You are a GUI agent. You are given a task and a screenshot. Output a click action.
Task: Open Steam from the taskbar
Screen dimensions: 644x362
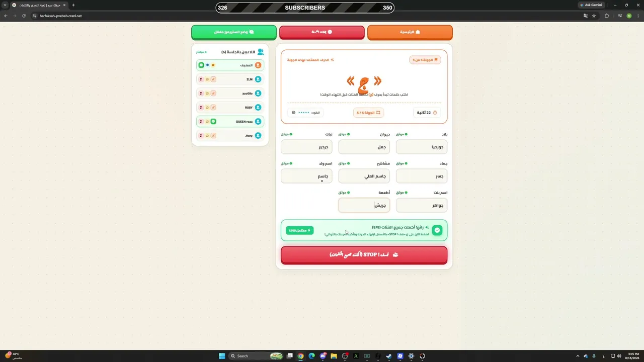point(389,356)
